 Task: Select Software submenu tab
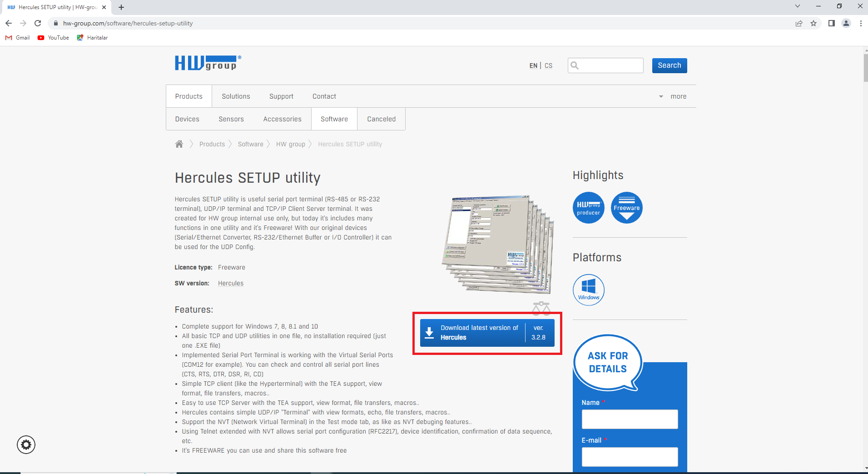(334, 119)
